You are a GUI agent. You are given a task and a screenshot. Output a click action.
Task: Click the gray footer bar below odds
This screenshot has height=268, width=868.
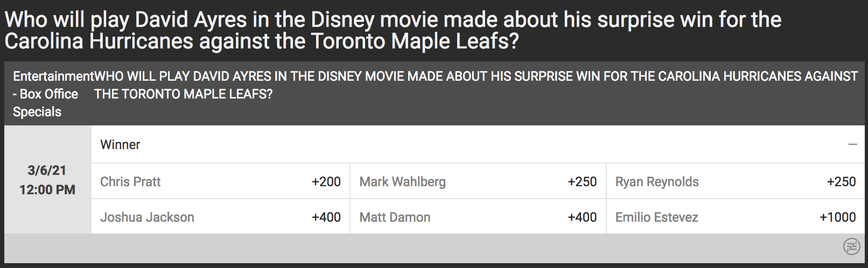tap(420, 248)
